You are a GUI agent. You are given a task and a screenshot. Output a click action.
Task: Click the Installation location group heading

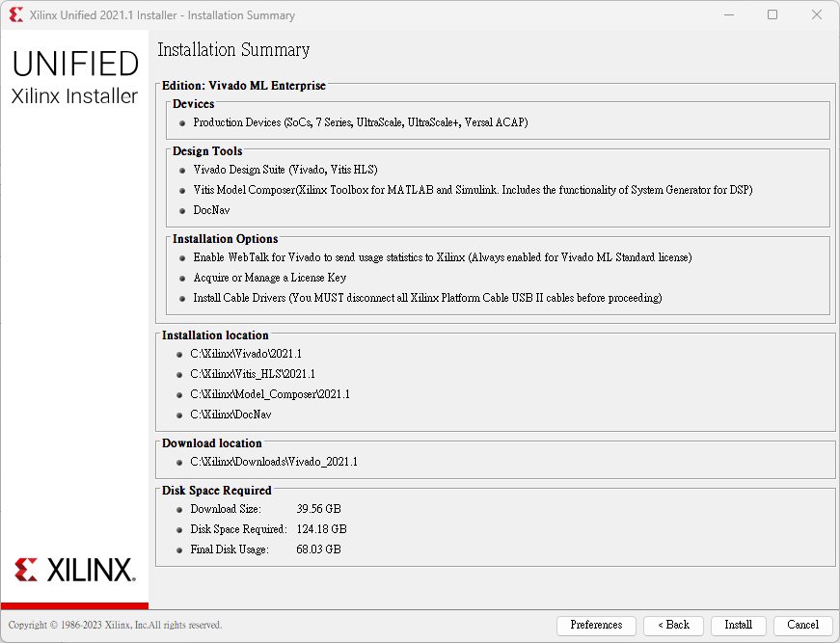(215, 335)
